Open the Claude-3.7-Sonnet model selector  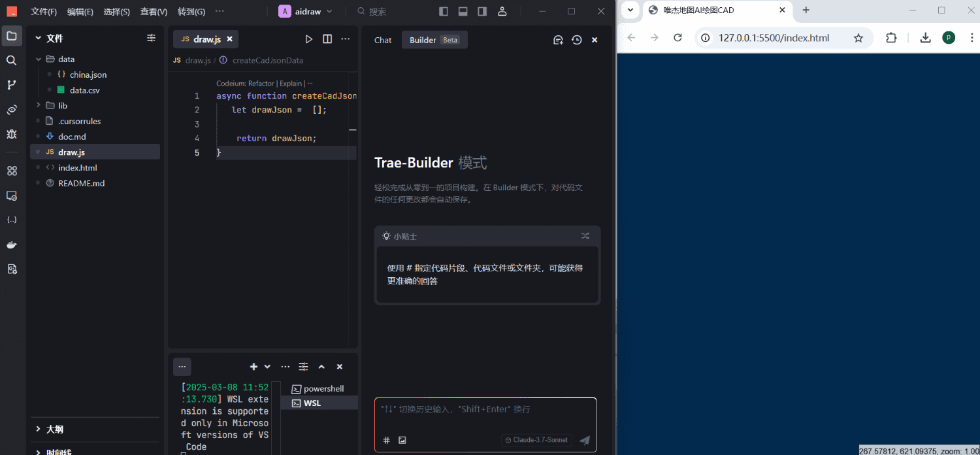coord(536,440)
